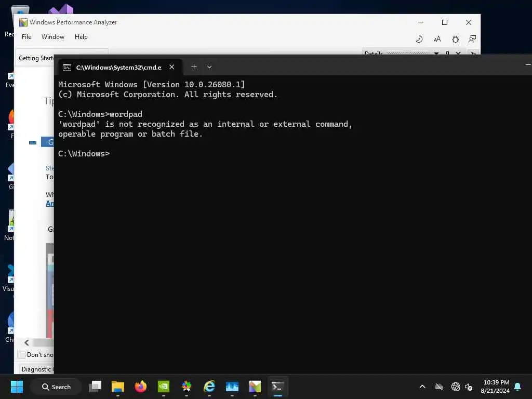The image size is (532, 399).
Task: Open the NVIDIA app from taskbar
Action: pos(164,387)
